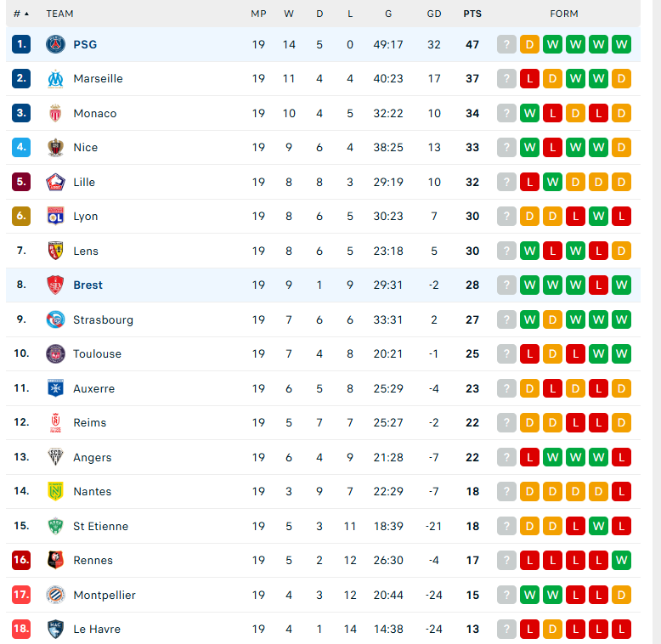Click PSG's upcoming match question-mark badge
The height and width of the screenshot is (644, 661).
point(506,44)
